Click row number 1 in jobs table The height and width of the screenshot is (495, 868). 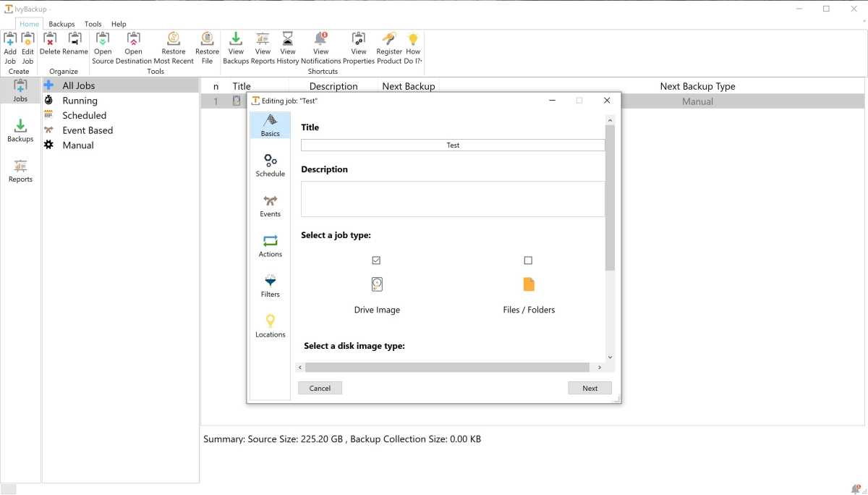coord(216,101)
